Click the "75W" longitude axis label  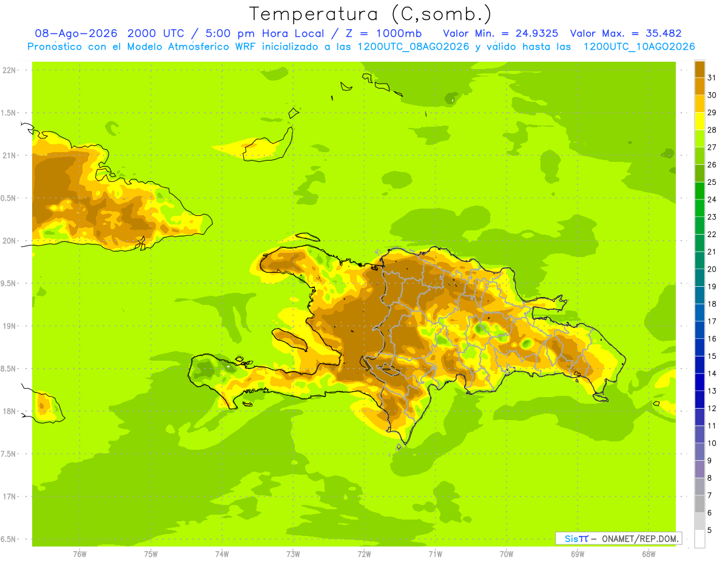[x=150, y=554]
